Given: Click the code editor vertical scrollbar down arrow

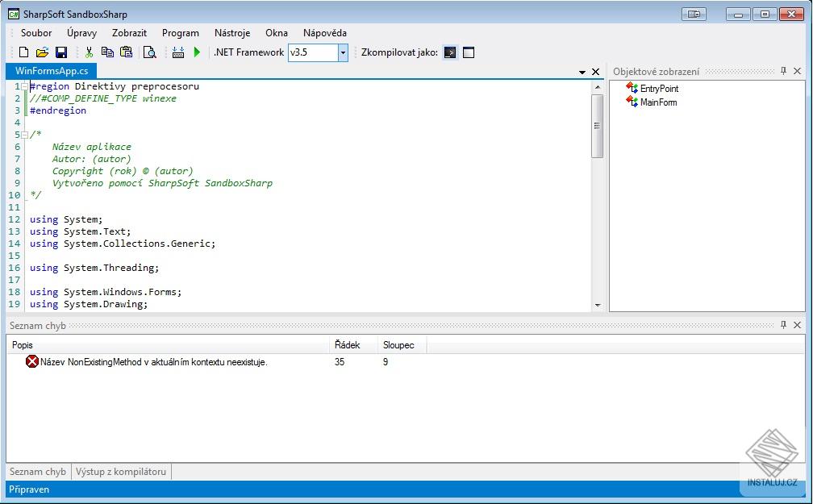Looking at the screenshot, I should (598, 306).
